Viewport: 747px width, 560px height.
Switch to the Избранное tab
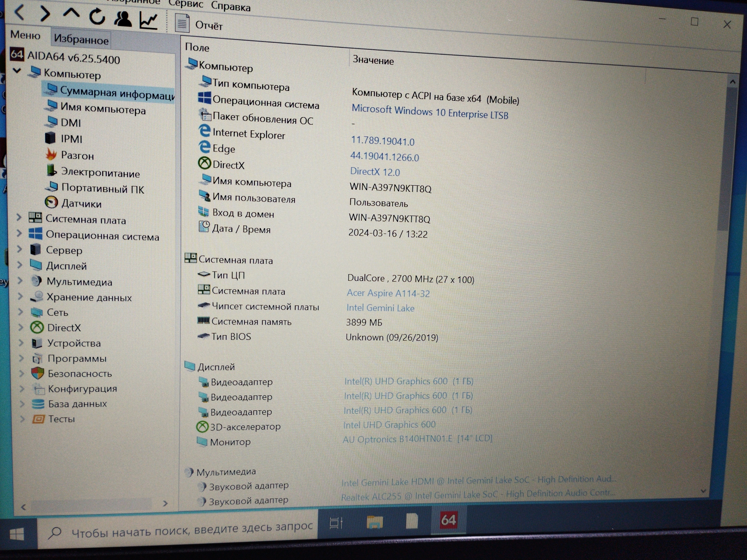(x=81, y=39)
